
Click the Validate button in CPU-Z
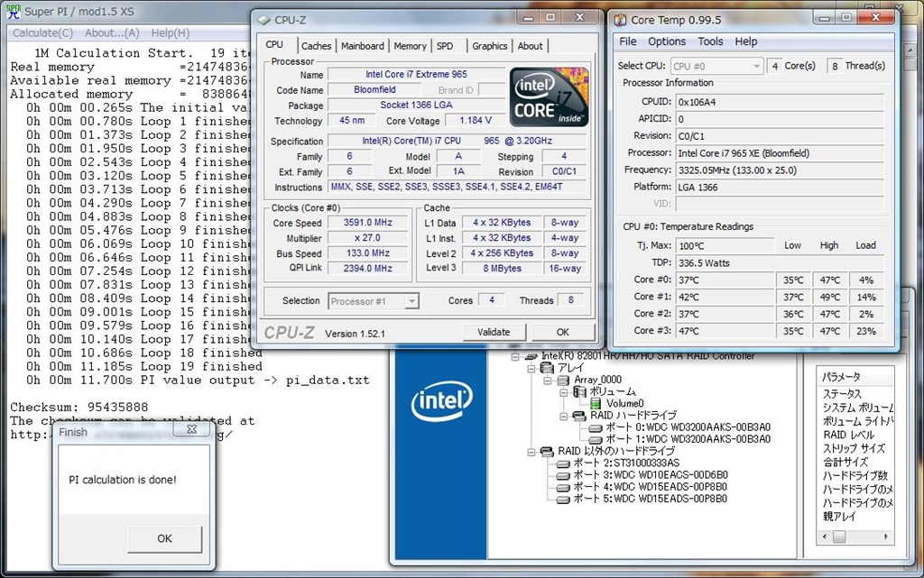click(494, 332)
